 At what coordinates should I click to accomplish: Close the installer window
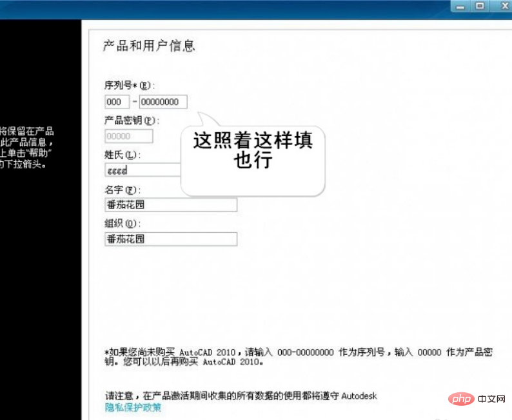point(503,6)
